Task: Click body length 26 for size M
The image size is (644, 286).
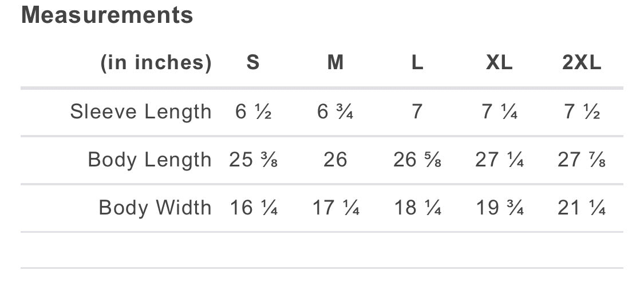Action: tap(335, 160)
